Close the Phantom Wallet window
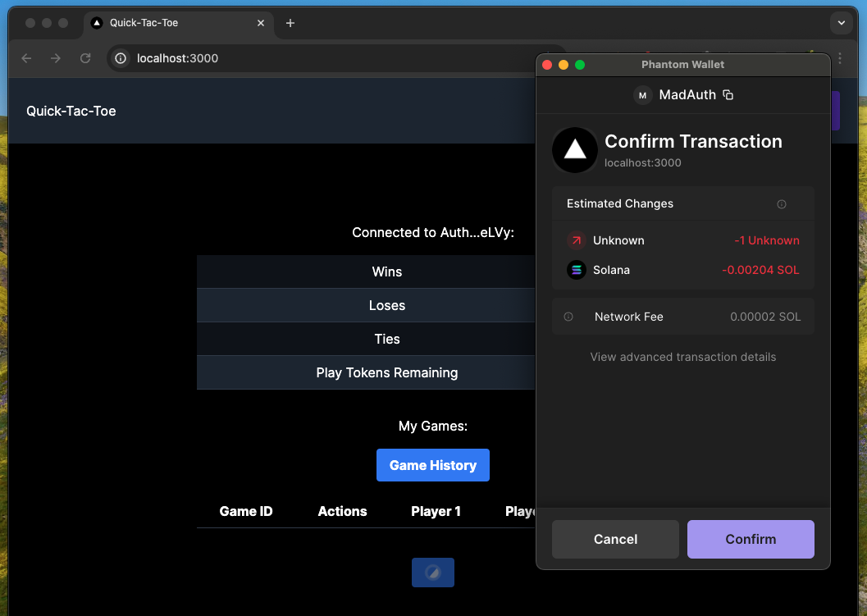This screenshot has height=616, width=867. pyautogui.click(x=547, y=65)
